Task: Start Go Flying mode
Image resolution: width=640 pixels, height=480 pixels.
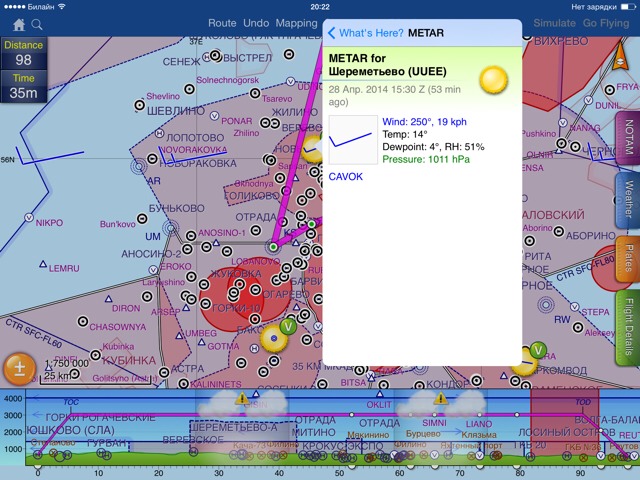Action: (607, 23)
